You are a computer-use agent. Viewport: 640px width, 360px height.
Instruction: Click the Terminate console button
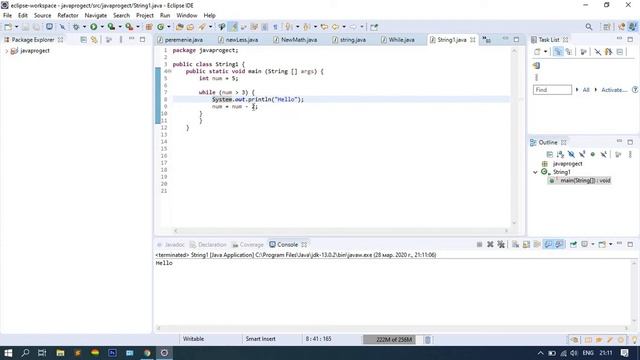tap(479, 244)
